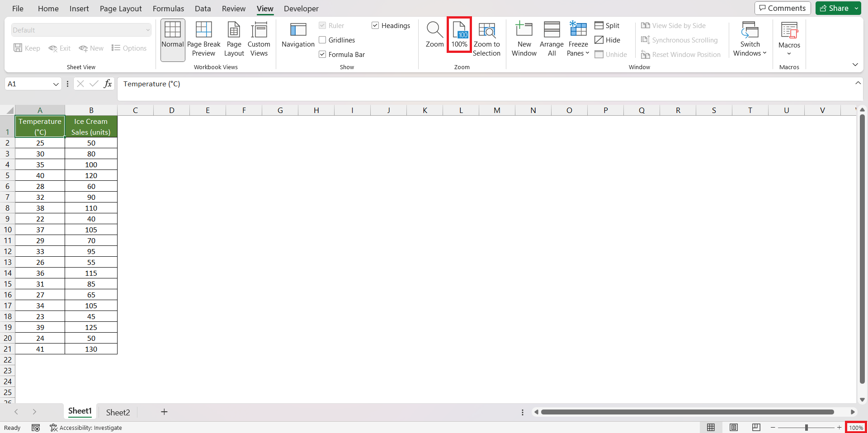
Task: Click the Split button
Action: pos(607,25)
